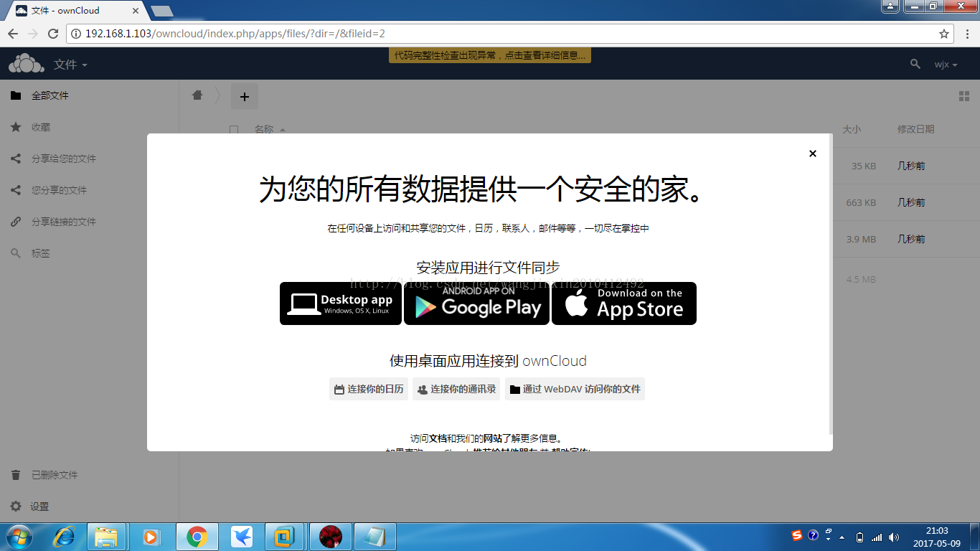Viewport: 980px width, 551px height.
Task: Sort files by 修改日期 column header
Action: [x=915, y=130]
